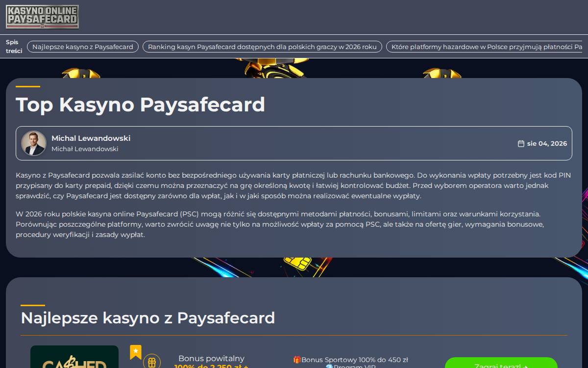This screenshot has height=368, width=588.
Task: Open 'Ranking kasyn Paysafecard dostępnych dla polskich graczy' link
Action: (x=262, y=47)
